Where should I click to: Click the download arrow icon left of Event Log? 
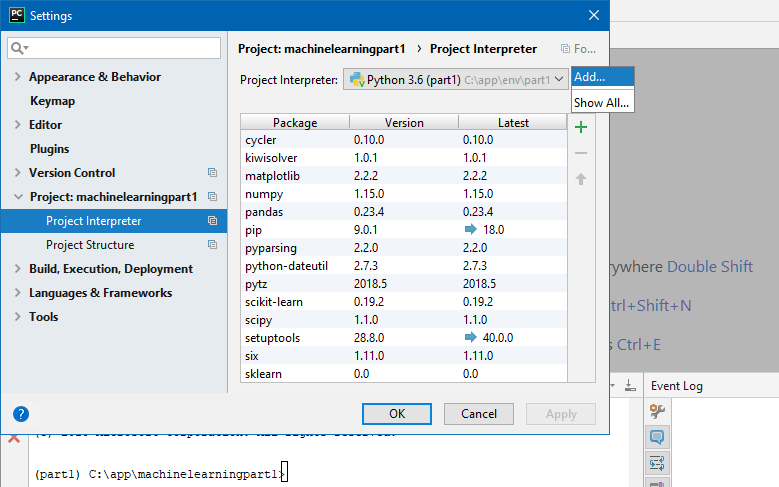point(629,386)
